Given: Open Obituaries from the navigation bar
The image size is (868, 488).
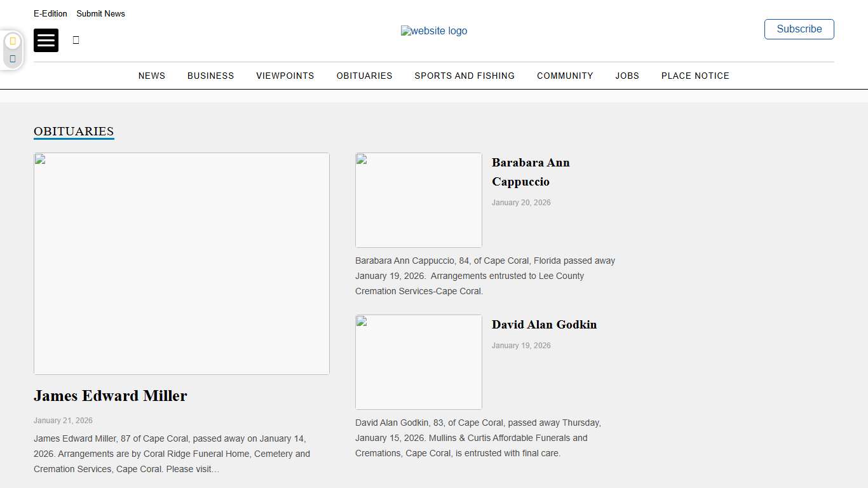Looking at the screenshot, I should pyautogui.click(x=364, y=76).
